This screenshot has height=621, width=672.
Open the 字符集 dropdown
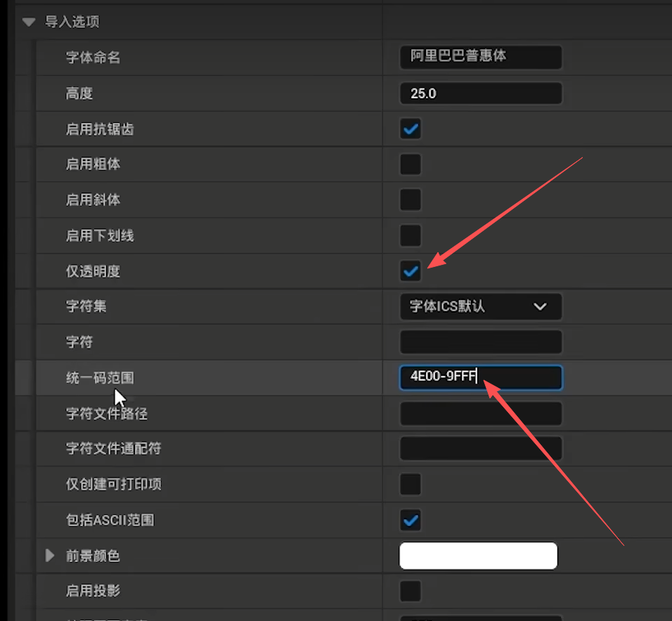pyautogui.click(x=480, y=306)
